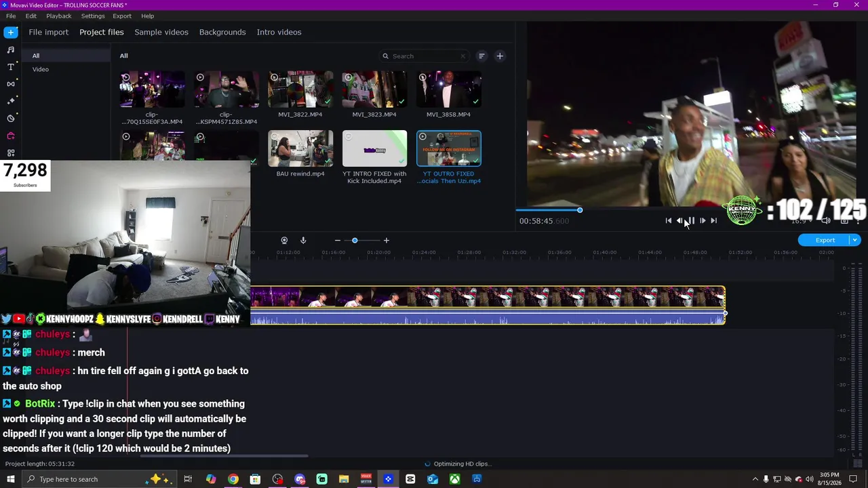Clear the media search field with X

coord(463,56)
